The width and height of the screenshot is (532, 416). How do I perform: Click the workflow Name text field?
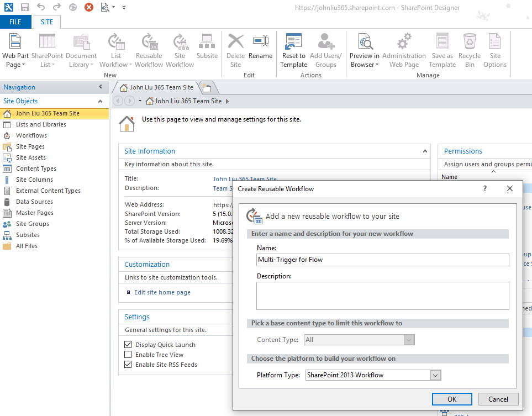point(382,260)
